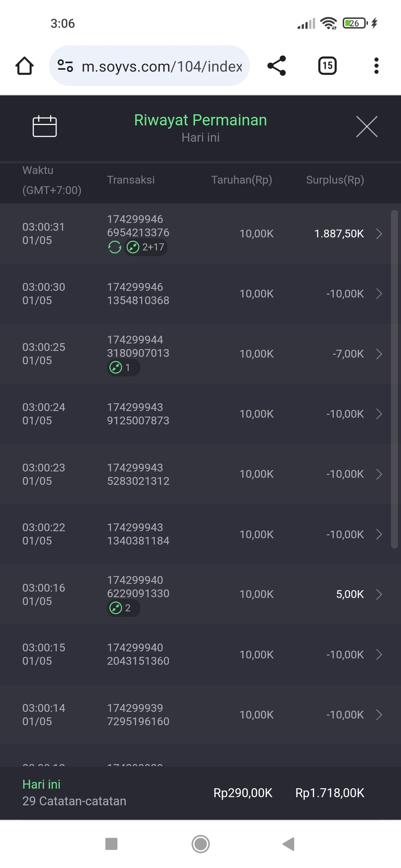
Task: Tap the free spin badge labeled 2
Action: click(x=123, y=608)
